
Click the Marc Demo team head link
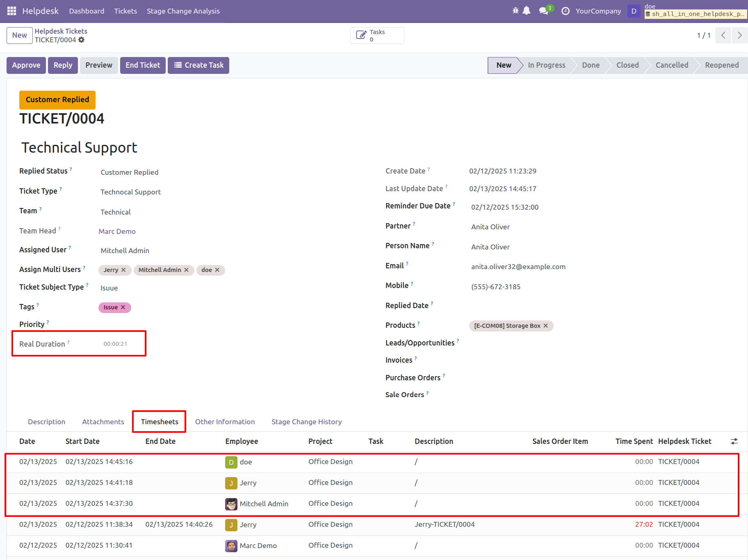point(117,231)
